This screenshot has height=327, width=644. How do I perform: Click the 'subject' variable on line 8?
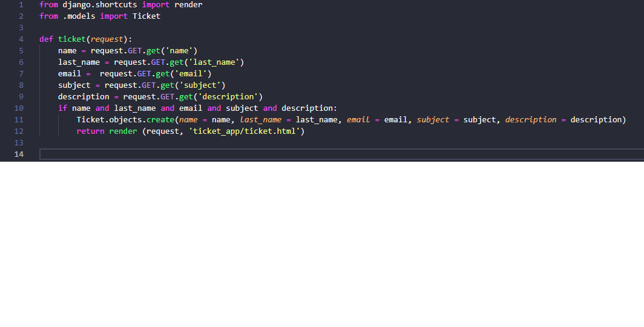coord(74,85)
